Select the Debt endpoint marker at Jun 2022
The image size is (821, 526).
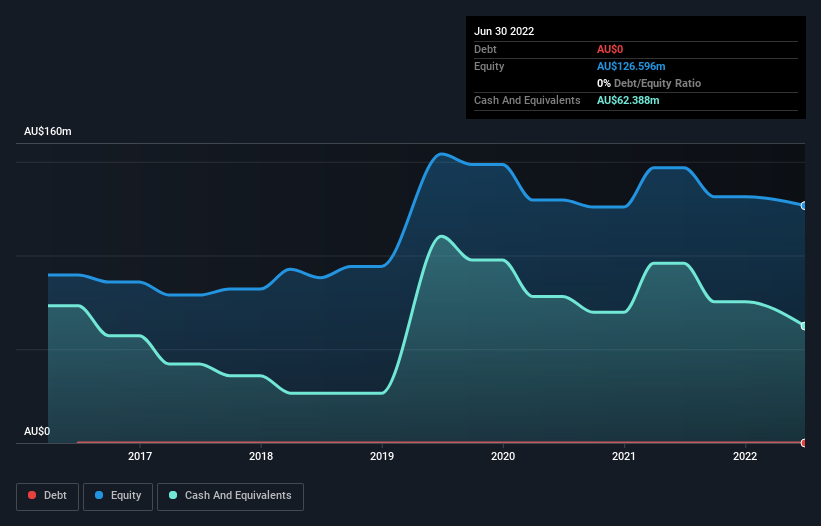[x=804, y=443]
